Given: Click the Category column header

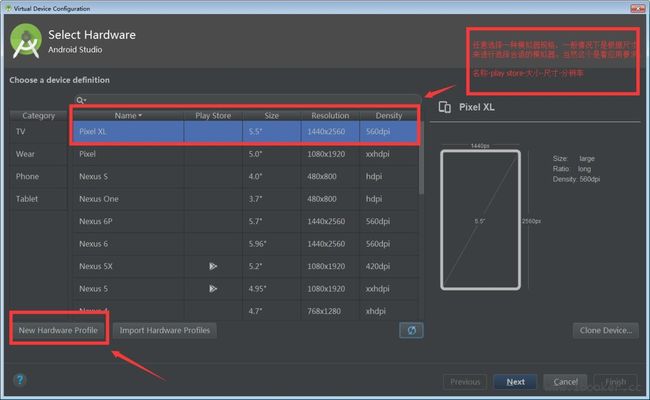Looking at the screenshot, I should (x=38, y=116).
